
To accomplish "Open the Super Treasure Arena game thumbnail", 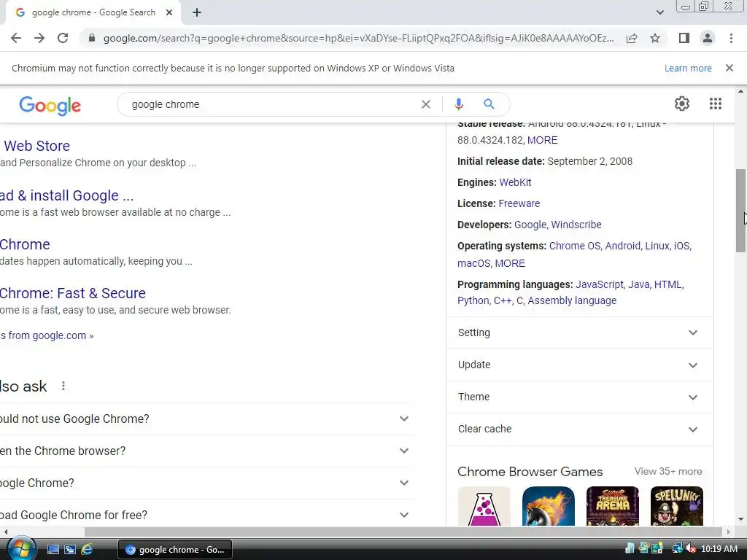I will 613,506.
